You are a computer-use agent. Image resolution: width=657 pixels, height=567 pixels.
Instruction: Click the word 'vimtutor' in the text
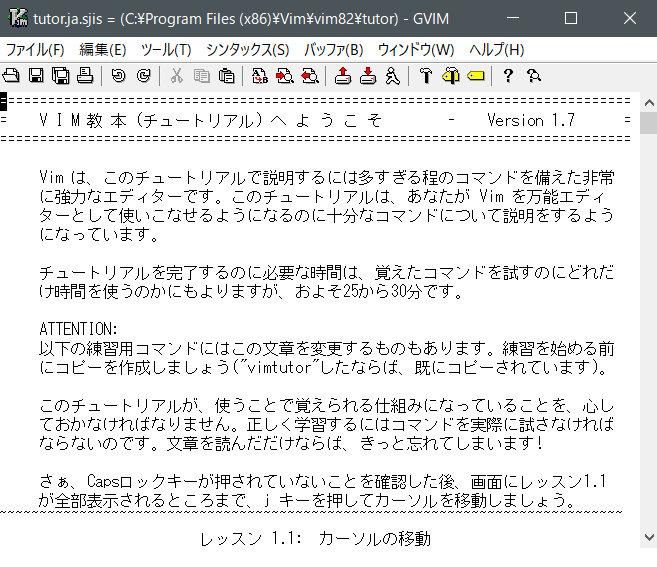[279, 368]
